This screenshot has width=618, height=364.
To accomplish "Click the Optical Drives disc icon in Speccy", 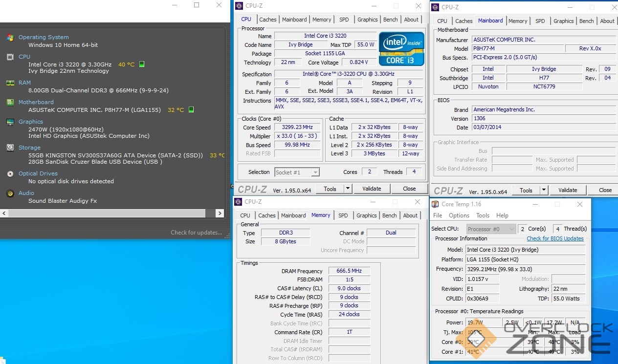I will coord(10,173).
